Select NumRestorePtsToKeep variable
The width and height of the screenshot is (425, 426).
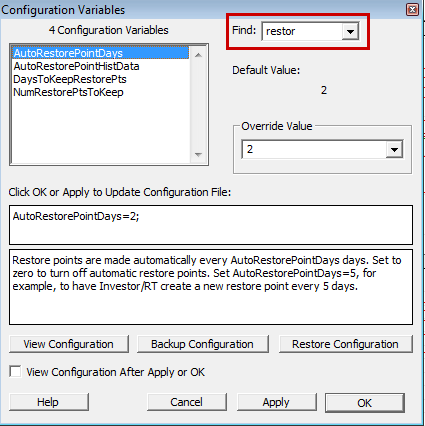click(68, 92)
